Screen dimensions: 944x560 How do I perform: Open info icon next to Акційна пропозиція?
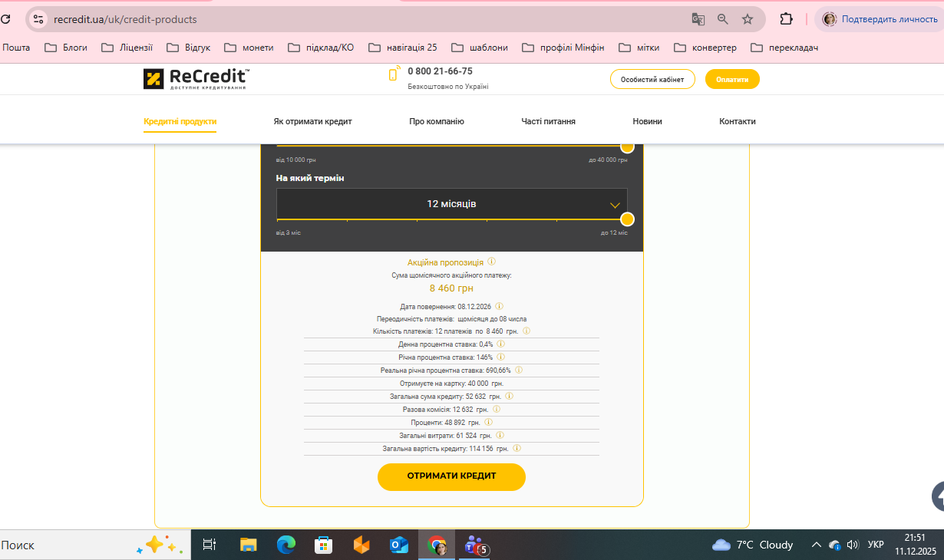coord(491,262)
